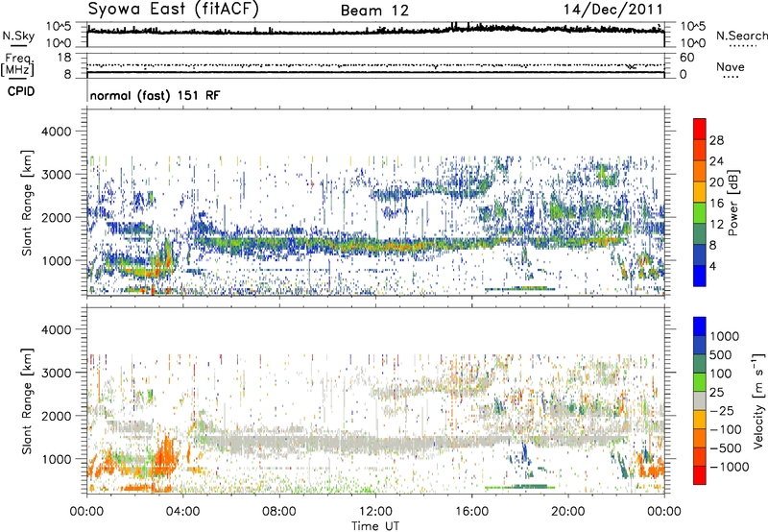Click power panel 'Slant Range [km]' label

[x=27, y=203]
